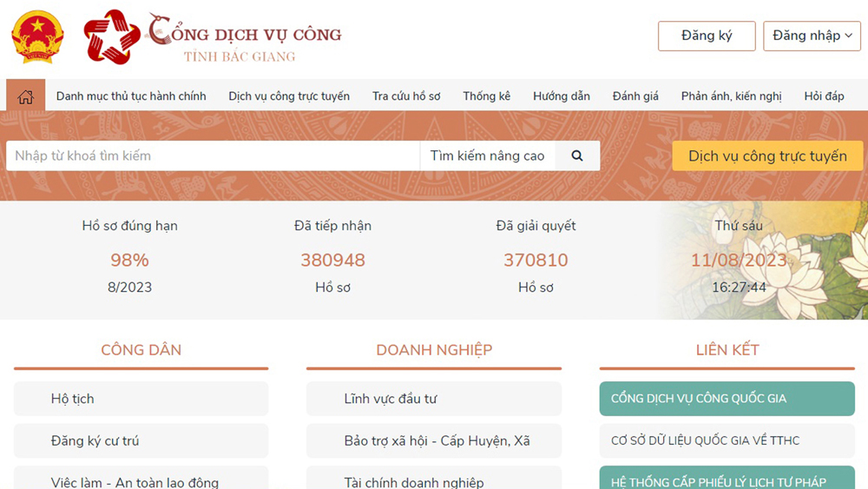Select Đăng ký cư trú category
The height and width of the screenshot is (489, 868).
[x=141, y=441]
